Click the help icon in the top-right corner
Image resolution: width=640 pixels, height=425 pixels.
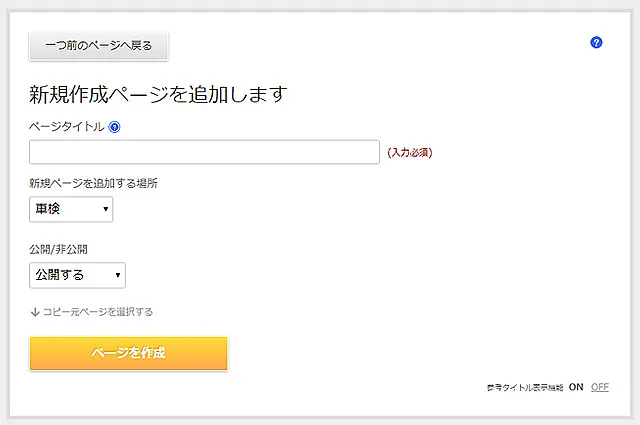(597, 43)
